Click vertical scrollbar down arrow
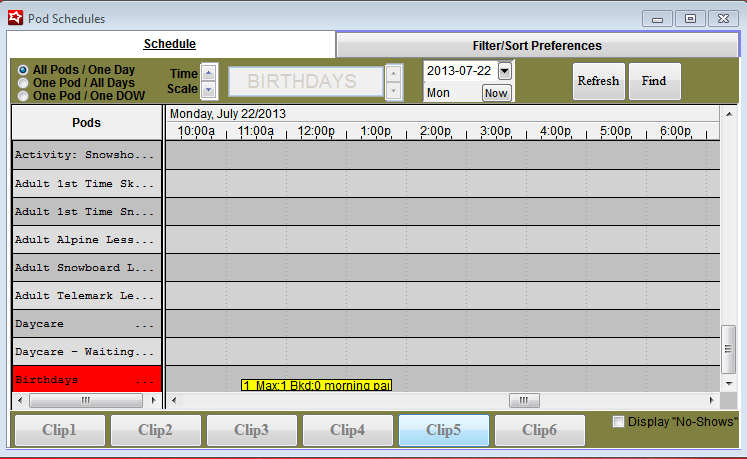Viewport: 747px width, 459px height. pyautogui.click(x=729, y=384)
